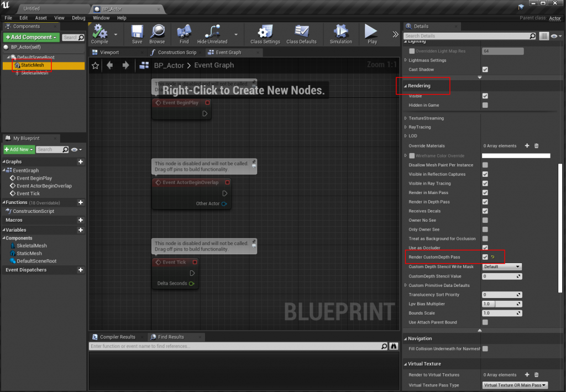This screenshot has width=566, height=392.
Task: Reset Render CustomDepth Pass to default
Action: pyautogui.click(x=492, y=257)
